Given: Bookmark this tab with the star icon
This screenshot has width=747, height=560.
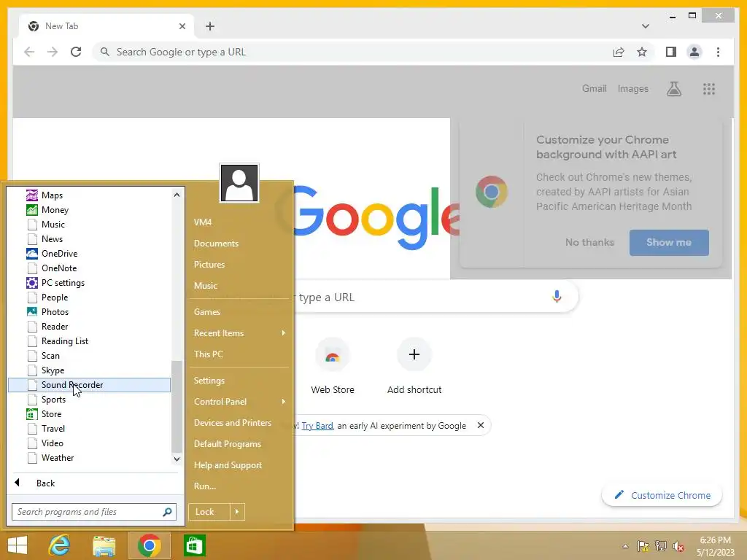Looking at the screenshot, I should point(642,52).
